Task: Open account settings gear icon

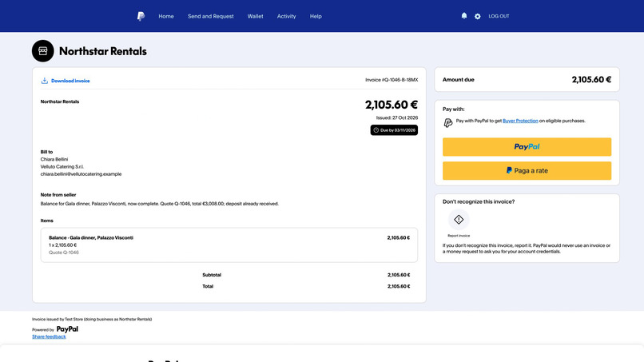Action: coord(477,17)
